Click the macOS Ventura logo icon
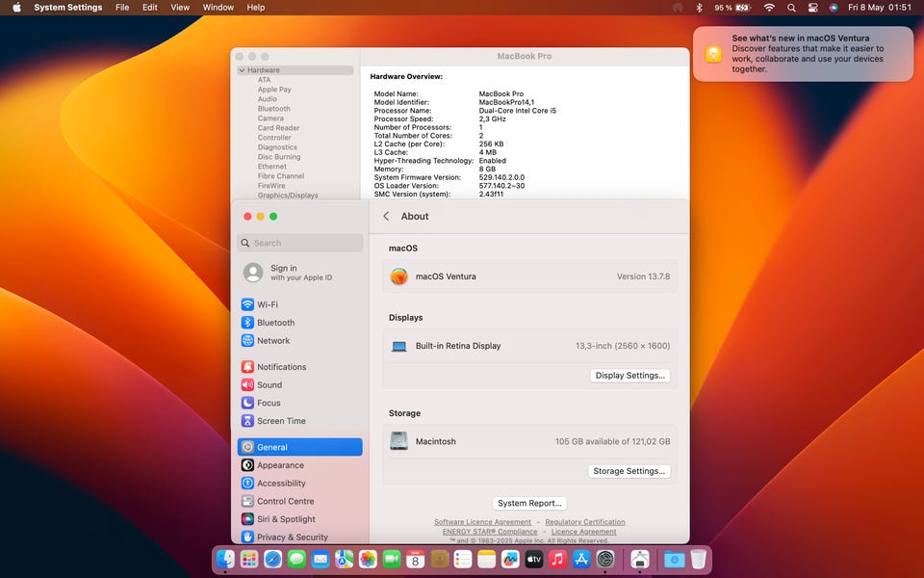Screen dimensions: 924x578 (398, 276)
